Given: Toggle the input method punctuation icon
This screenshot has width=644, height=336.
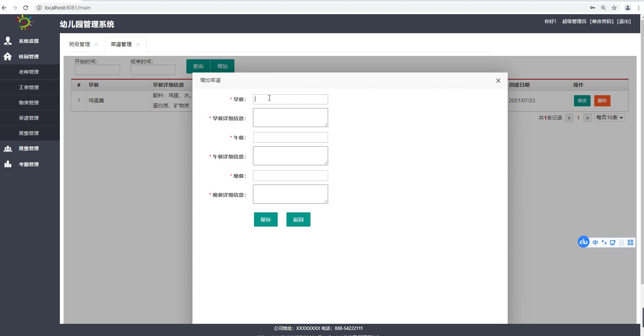Looking at the screenshot, I should [x=604, y=243].
